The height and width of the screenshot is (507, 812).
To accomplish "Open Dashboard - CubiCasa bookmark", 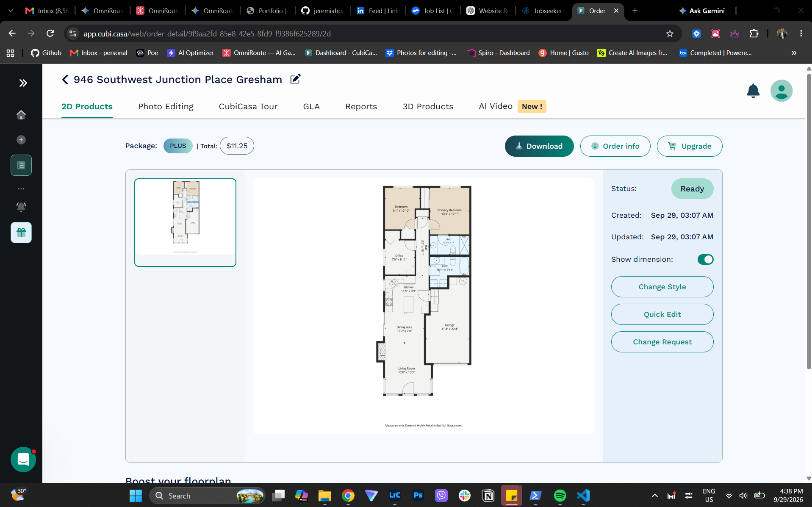I will [x=341, y=53].
